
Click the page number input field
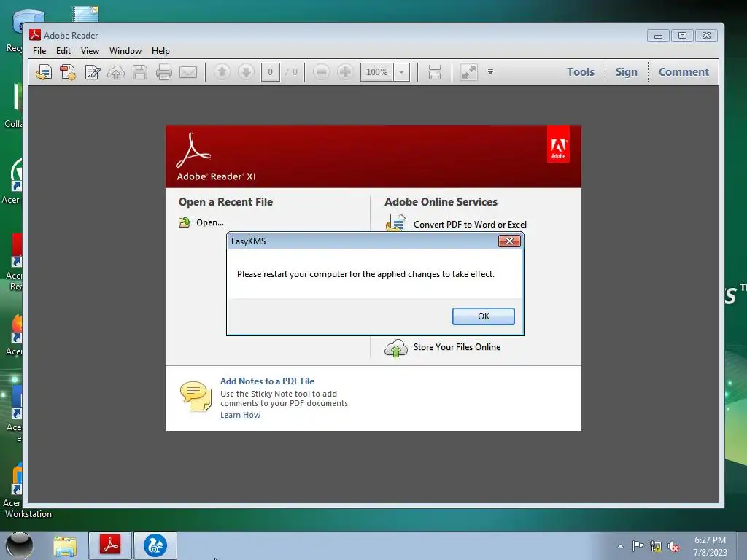pos(270,72)
